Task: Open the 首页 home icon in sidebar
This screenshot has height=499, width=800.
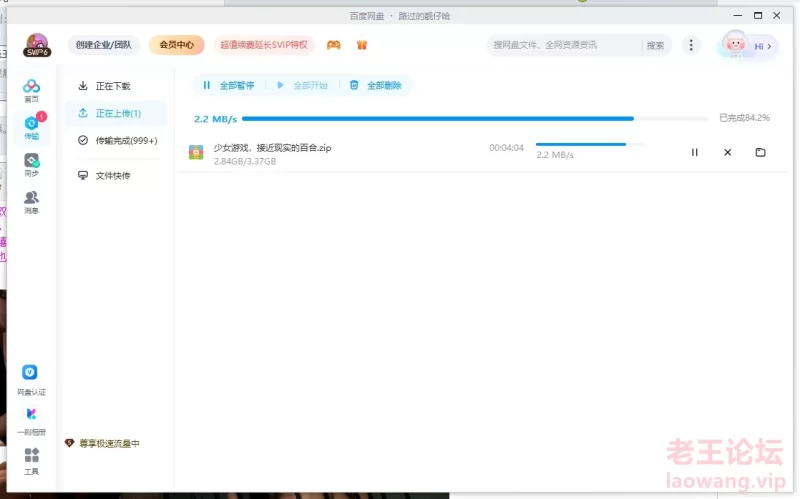Action: coord(31,90)
